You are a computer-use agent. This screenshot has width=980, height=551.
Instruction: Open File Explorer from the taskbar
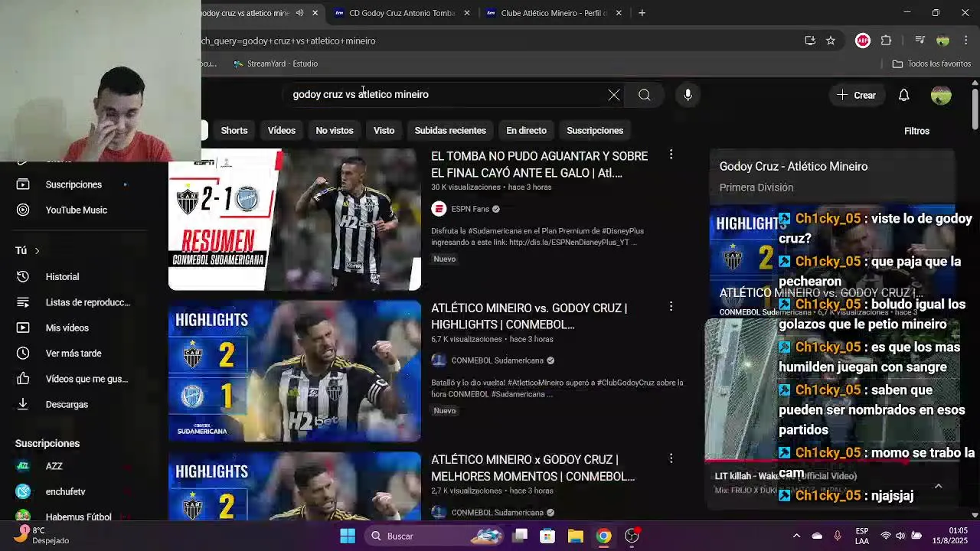[x=575, y=536]
